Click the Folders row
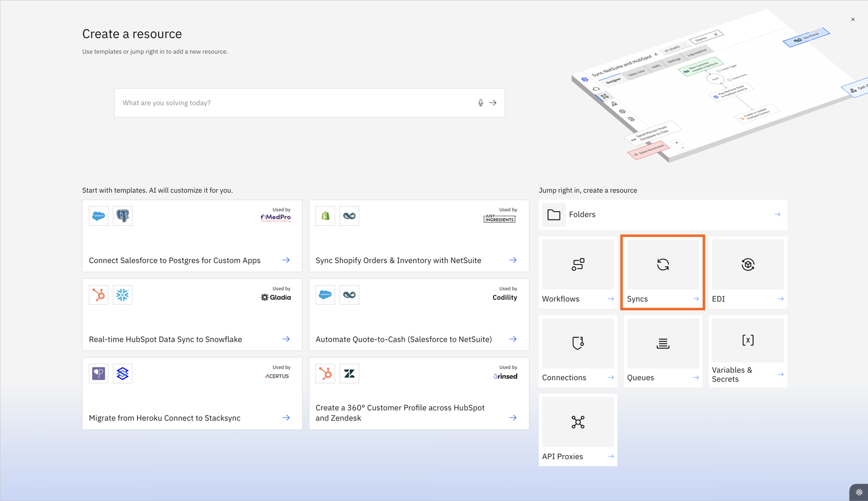868x501 pixels. (x=663, y=215)
